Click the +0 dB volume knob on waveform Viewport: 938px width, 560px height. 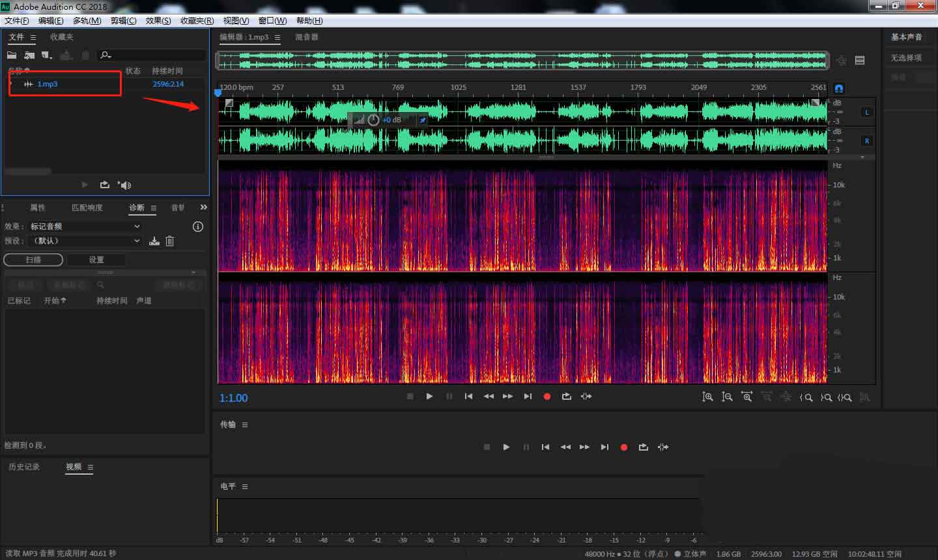[373, 120]
